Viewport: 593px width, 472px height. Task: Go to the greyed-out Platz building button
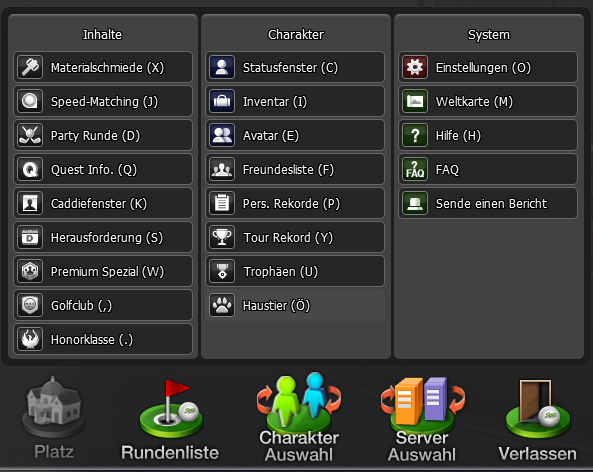click(x=54, y=418)
